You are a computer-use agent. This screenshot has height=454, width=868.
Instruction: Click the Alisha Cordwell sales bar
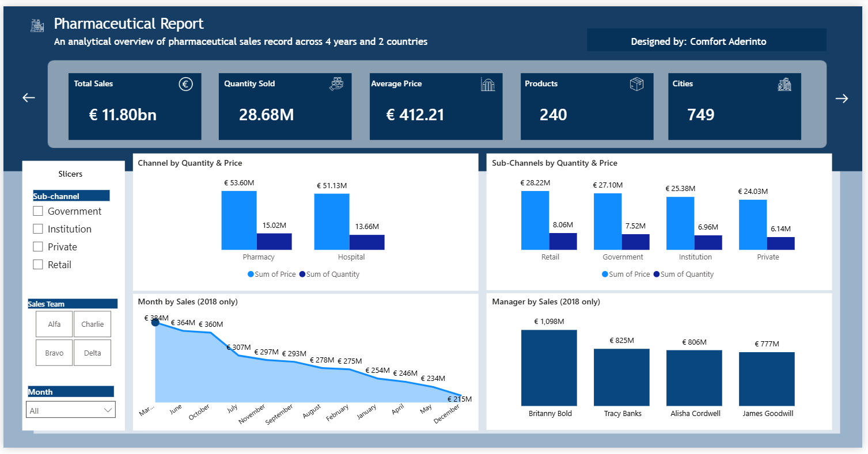[x=694, y=378]
